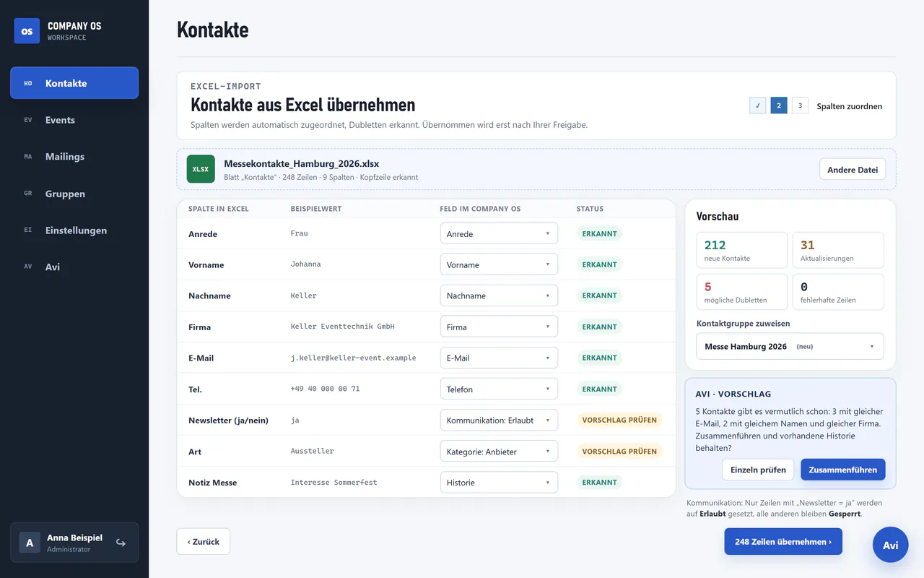
Task: Click the avatar A of Anna Beispiel
Action: coord(30,543)
